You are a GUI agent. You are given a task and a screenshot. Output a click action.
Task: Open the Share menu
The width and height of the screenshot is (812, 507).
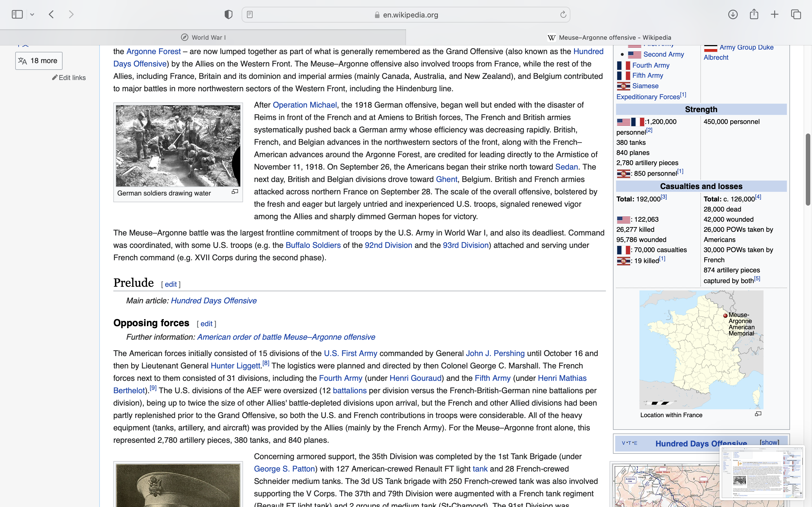754,14
